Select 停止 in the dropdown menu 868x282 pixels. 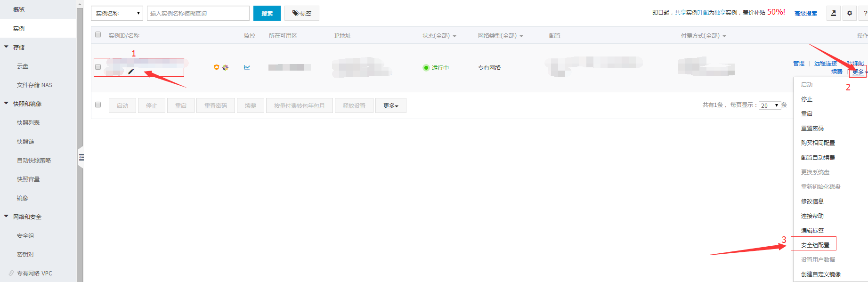pos(807,99)
